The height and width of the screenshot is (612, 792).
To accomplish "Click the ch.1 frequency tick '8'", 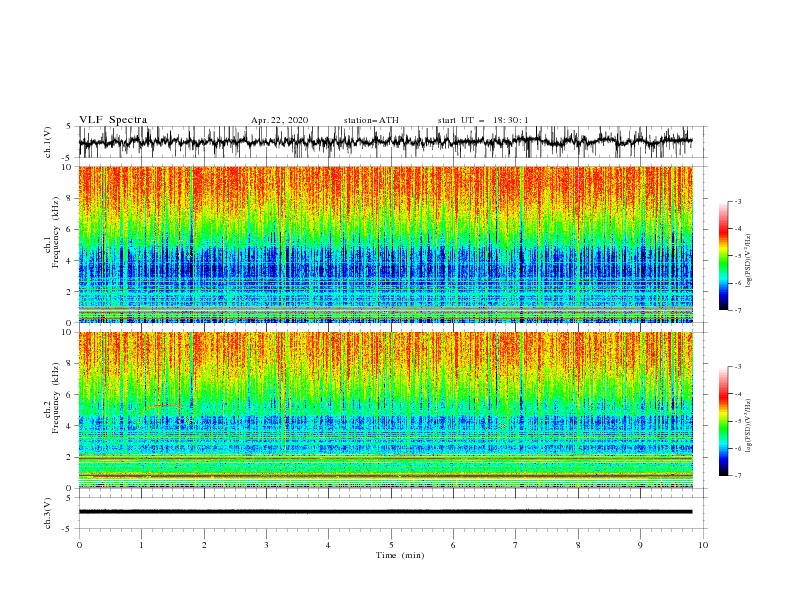I will [70, 198].
